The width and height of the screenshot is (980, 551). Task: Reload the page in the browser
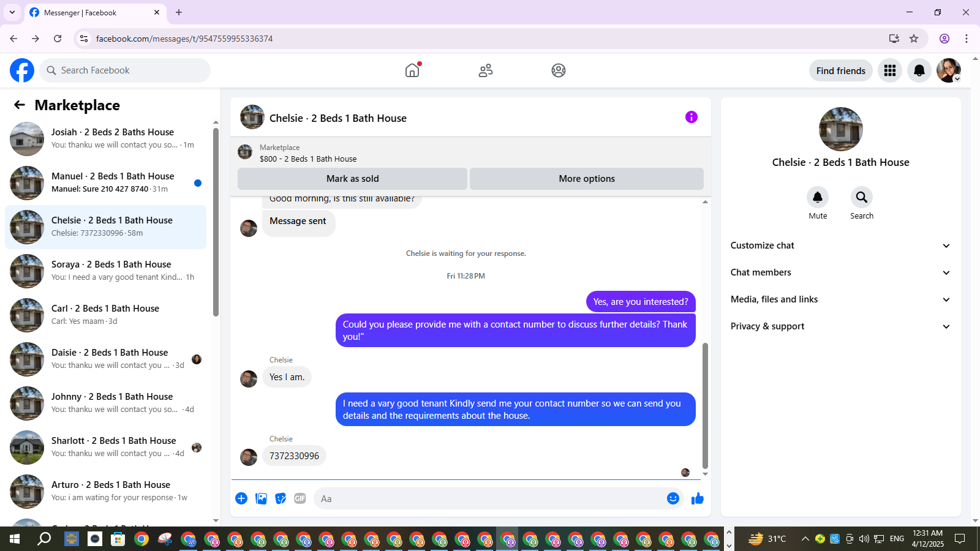(x=58, y=39)
